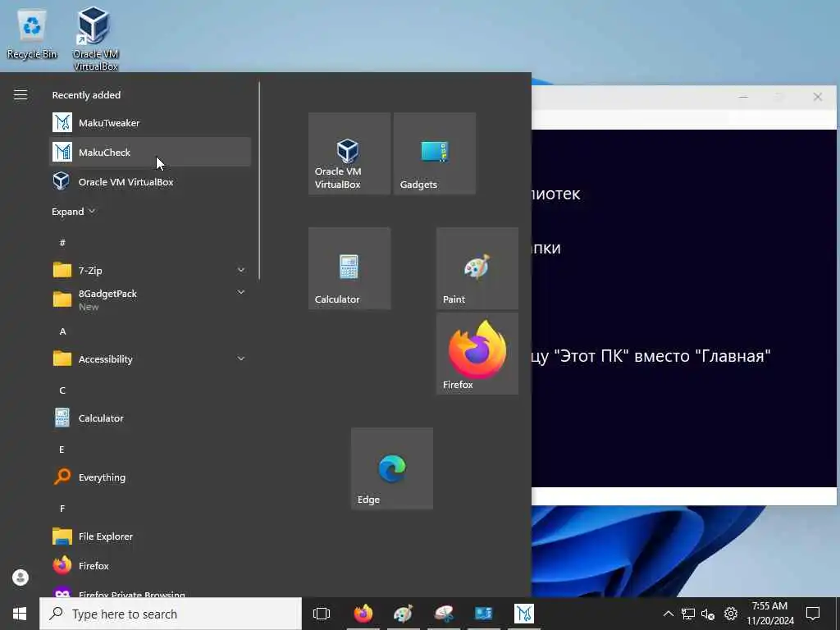This screenshot has height=630, width=840.
Task: Click the app list scrollbar
Action: (x=259, y=180)
